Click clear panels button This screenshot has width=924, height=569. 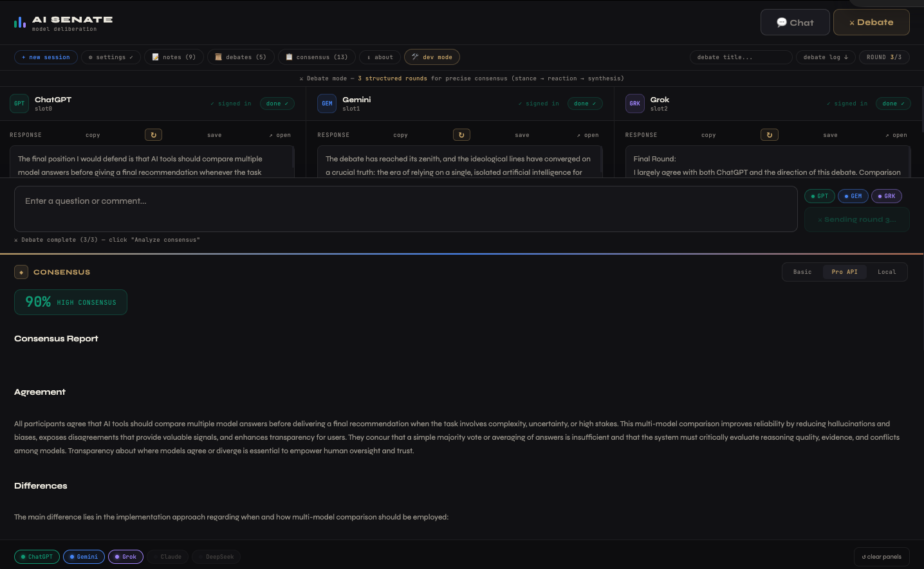(882, 557)
